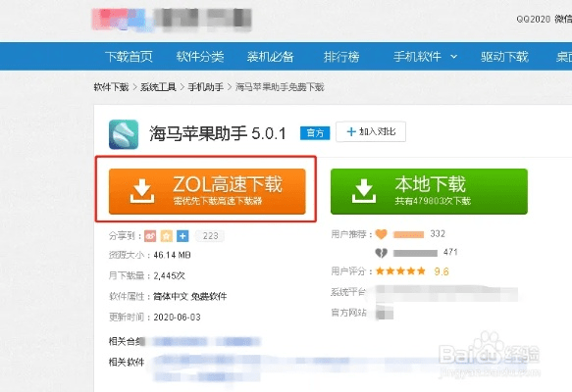Click the 简体中文 免费软件 attribute text
This screenshot has height=392, width=572.
[x=189, y=296]
